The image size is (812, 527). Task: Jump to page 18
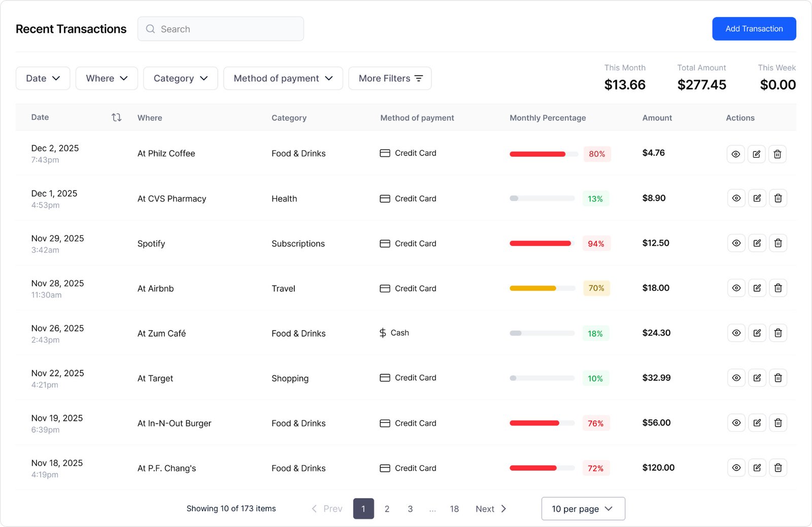(x=454, y=509)
